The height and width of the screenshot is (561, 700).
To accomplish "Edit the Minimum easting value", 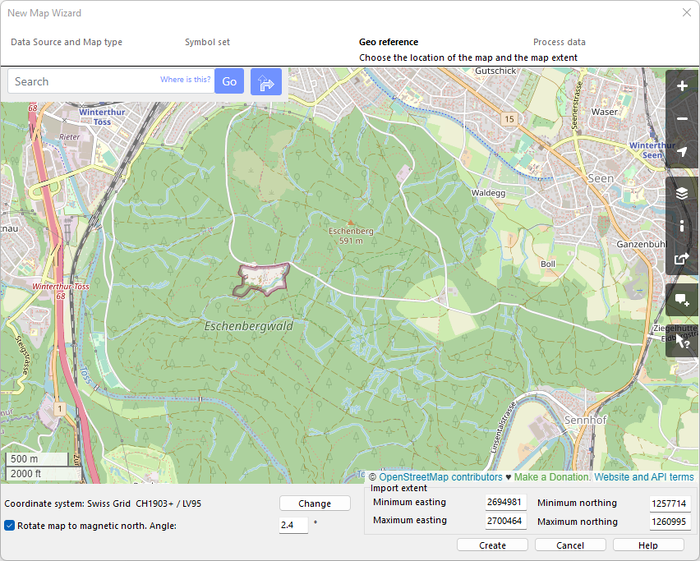I will [505, 502].
